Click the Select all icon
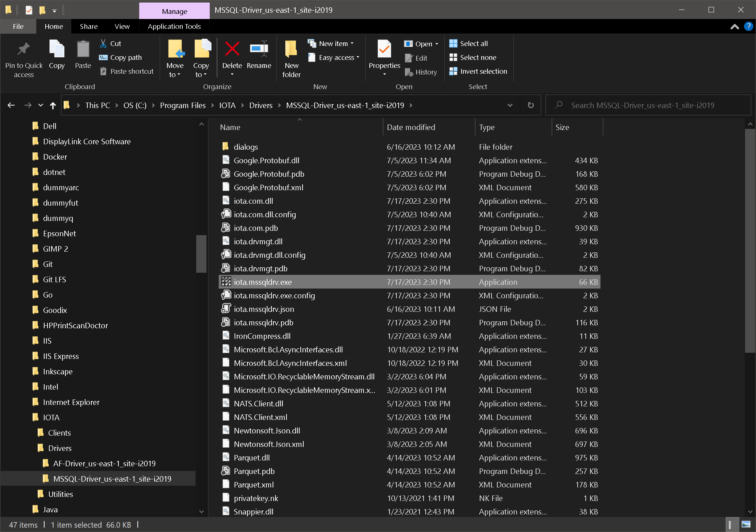The image size is (756, 532). point(453,43)
